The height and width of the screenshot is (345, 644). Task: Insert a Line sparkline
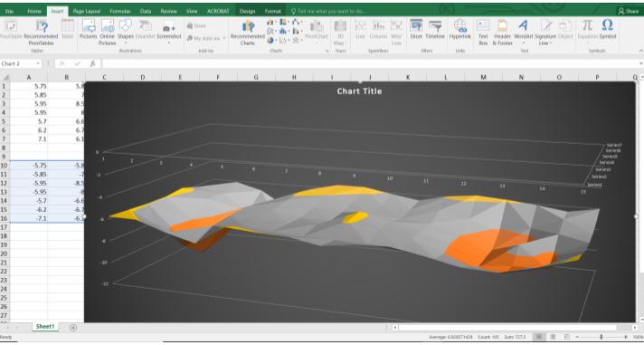(x=361, y=30)
